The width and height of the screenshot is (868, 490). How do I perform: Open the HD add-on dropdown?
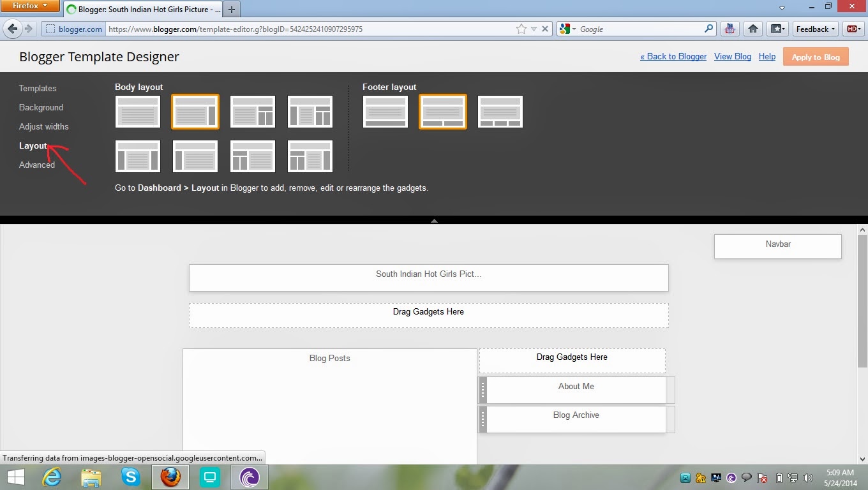coord(853,29)
